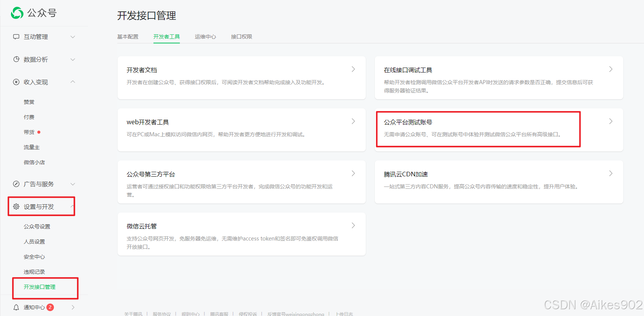
Task: Select the 开发者工具 tab
Action: [x=167, y=37]
